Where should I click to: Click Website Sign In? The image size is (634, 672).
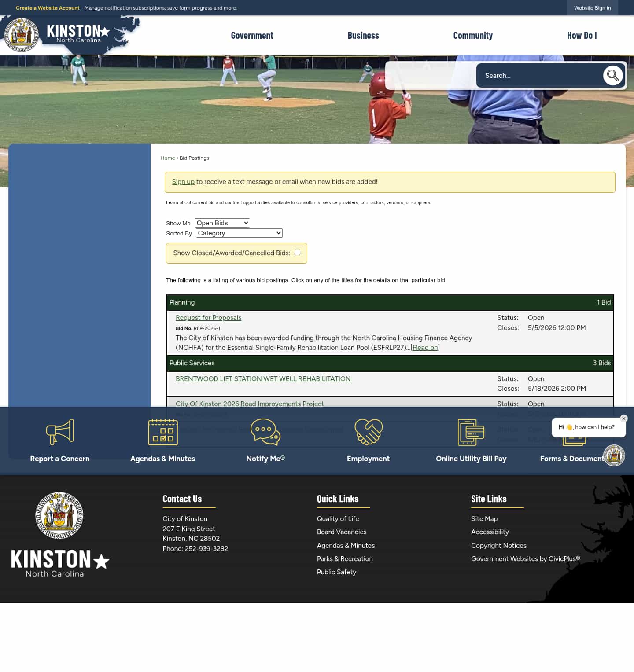click(592, 7)
